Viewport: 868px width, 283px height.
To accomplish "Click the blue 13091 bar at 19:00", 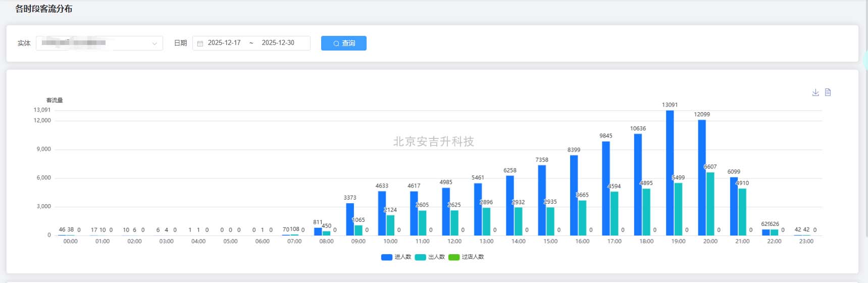I will pyautogui.click(x=670, y=172).
